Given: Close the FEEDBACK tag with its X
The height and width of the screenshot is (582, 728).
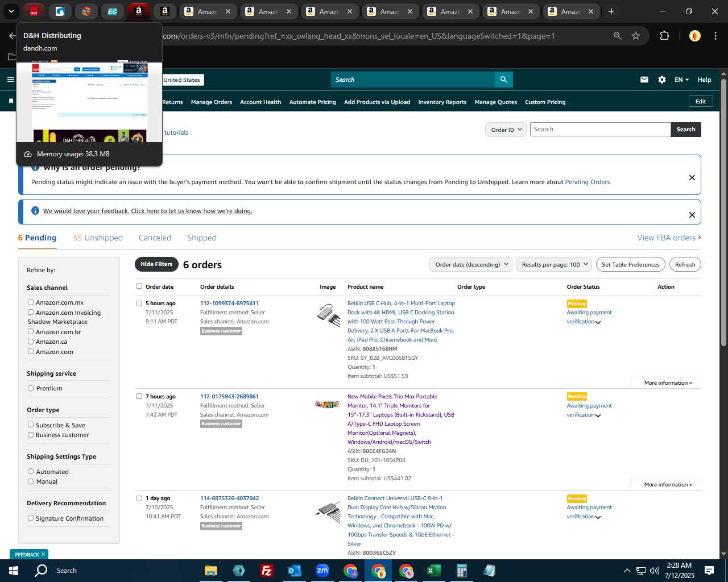Looking at the screenshot, I should [x=43, y=554].
